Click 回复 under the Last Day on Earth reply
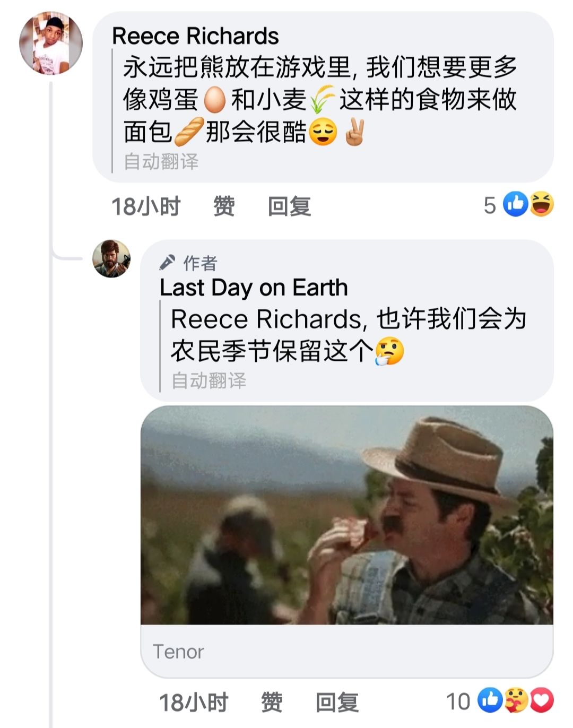The height and width of the screenshot is (728, 573). (x=337, y=703)
